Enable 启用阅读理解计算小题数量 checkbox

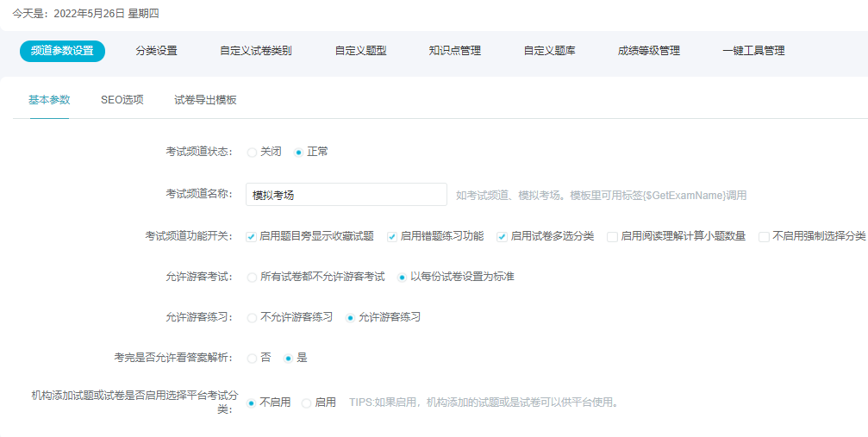[x=612, y=236]
